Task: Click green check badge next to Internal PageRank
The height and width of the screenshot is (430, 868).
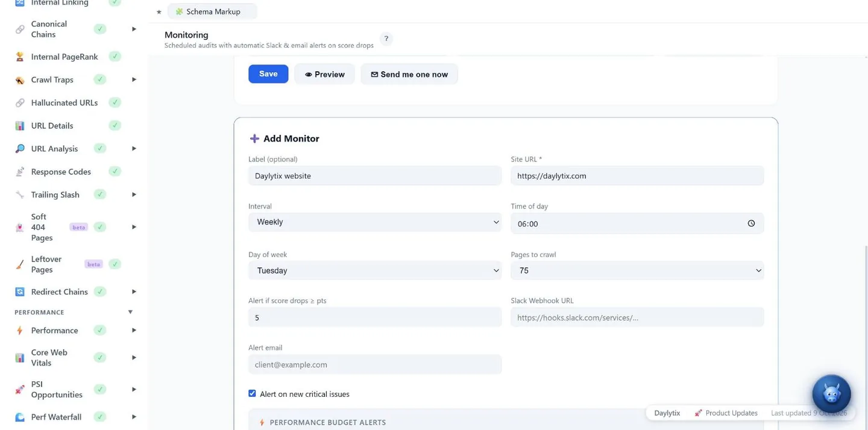Action: [115, 57]
